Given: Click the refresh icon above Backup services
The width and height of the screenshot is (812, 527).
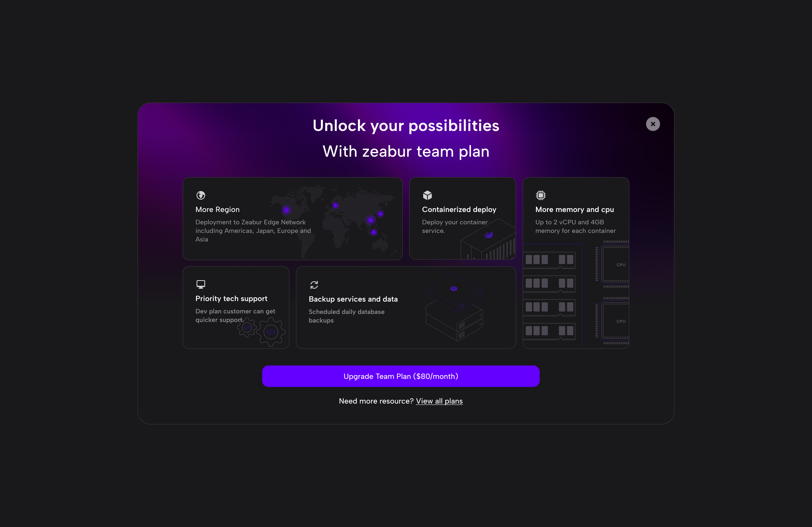Looking at the screenshot, I should (x=314, y=285).
